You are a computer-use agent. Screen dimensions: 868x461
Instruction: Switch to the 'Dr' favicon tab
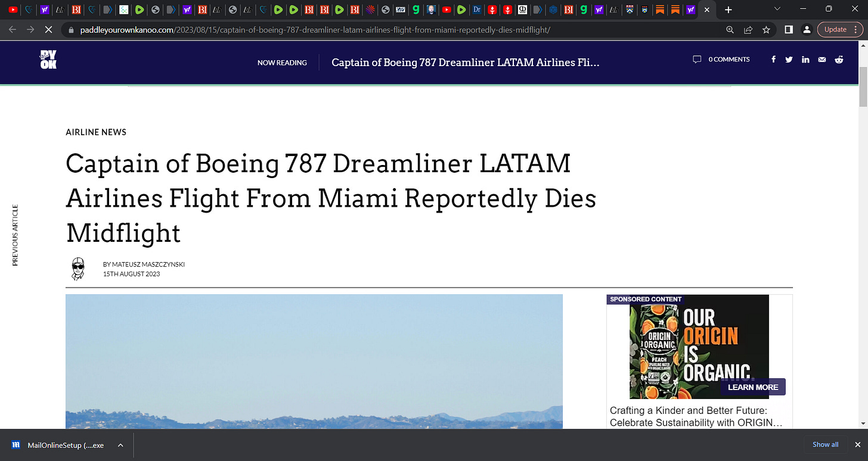[x=476, y=10]
